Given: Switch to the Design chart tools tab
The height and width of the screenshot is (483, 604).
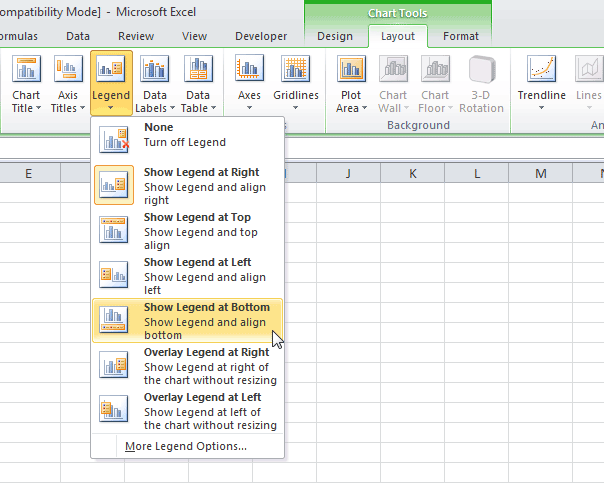Looking at the screenshot, I should (335, 36).
